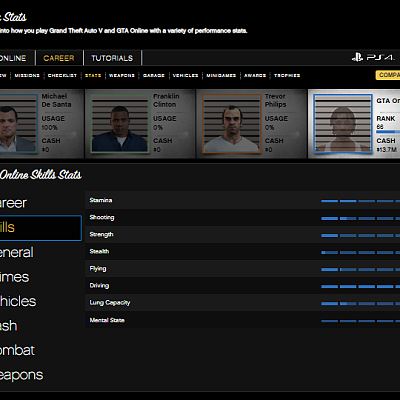This screenshot has width=400, height=400.
Task: Switch to the CAREER tab
Action: 59,58
